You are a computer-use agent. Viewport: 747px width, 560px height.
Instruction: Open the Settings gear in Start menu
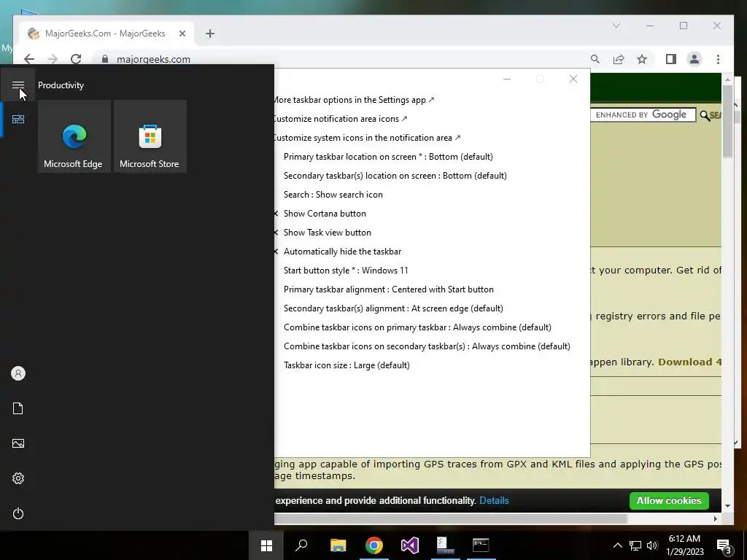tap(18, 478)
